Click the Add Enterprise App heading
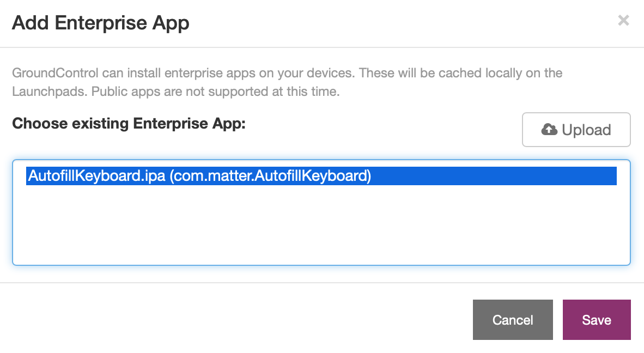644x353 pixels. click(101, 22)
